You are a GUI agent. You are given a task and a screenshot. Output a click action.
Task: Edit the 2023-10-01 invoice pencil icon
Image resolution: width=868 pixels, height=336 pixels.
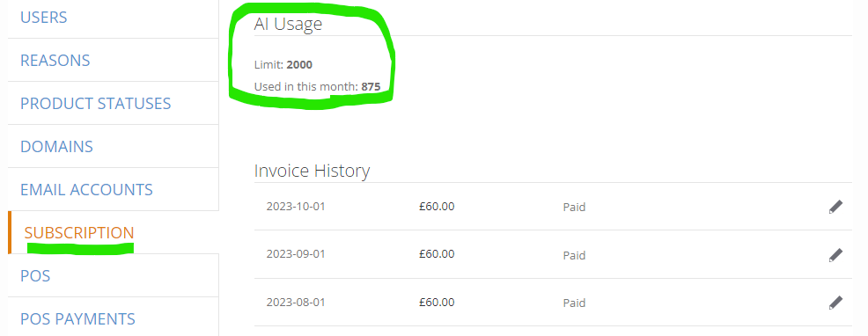835,207
